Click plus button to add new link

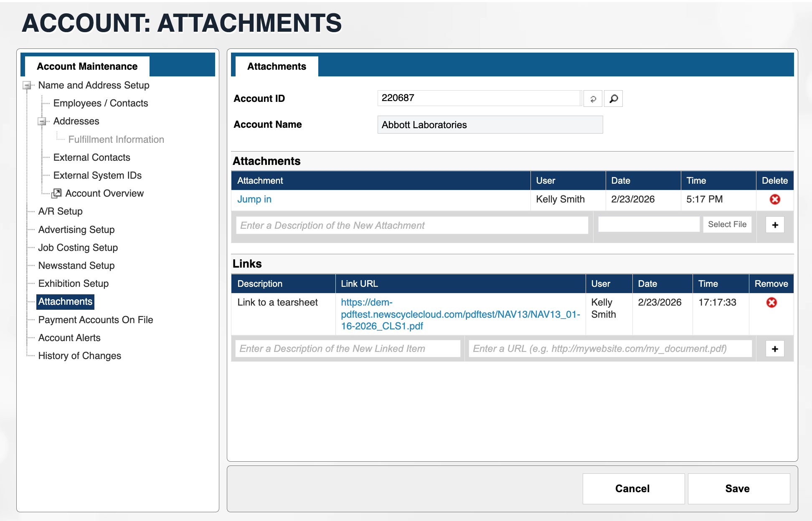pyautogui.click(x=775, y=349)
